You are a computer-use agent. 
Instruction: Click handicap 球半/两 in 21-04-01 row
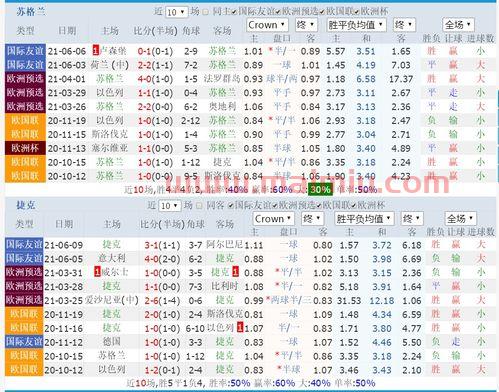pos(282,79)
